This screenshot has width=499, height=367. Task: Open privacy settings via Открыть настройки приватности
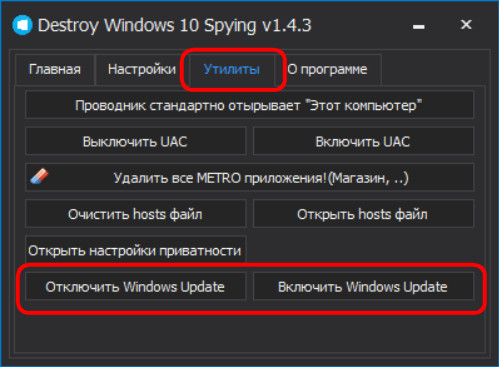click(135, 250)
